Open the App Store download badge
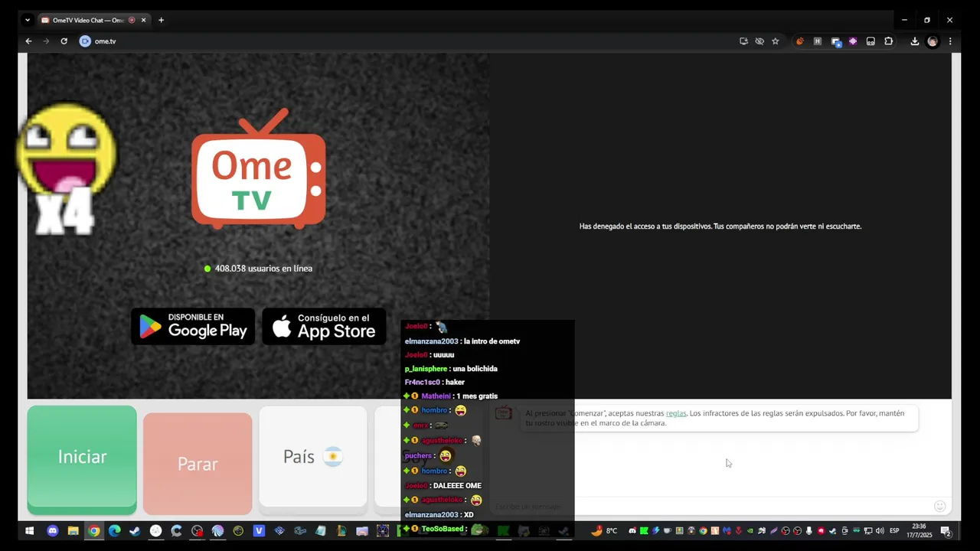The width and height of the screenshot is (980, 551). tap(325, 327)
